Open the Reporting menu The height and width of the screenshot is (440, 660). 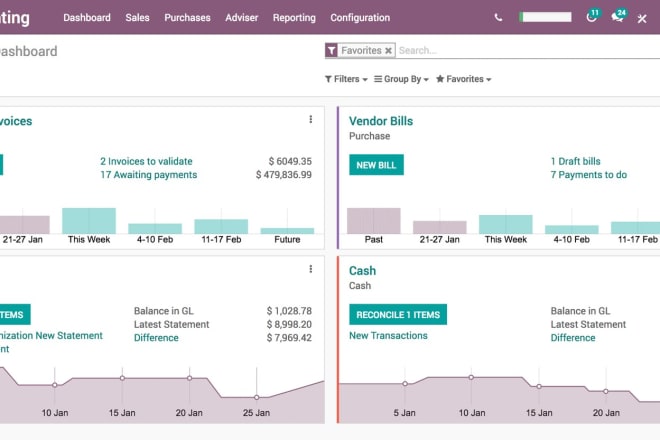tap(294, 18)
